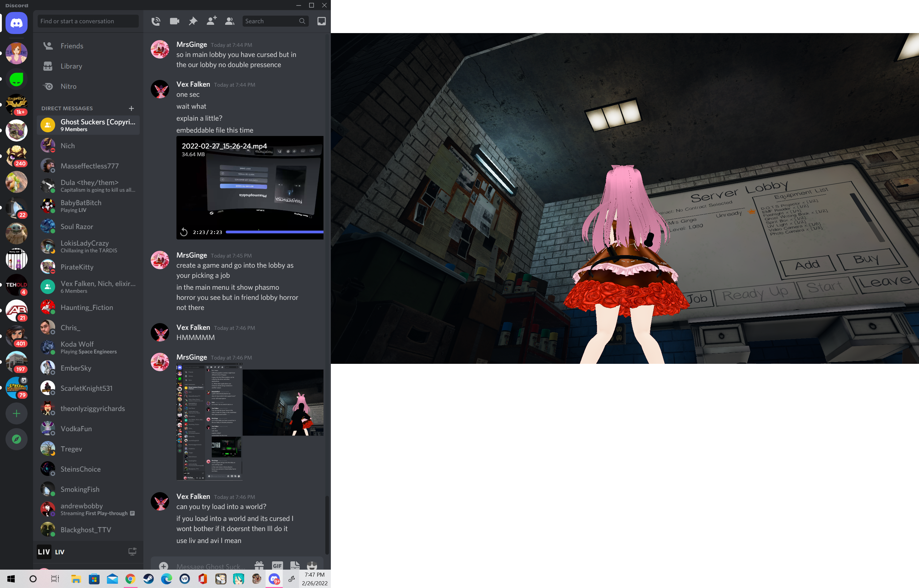Open the GIF picker

click(x=277, y=565)
